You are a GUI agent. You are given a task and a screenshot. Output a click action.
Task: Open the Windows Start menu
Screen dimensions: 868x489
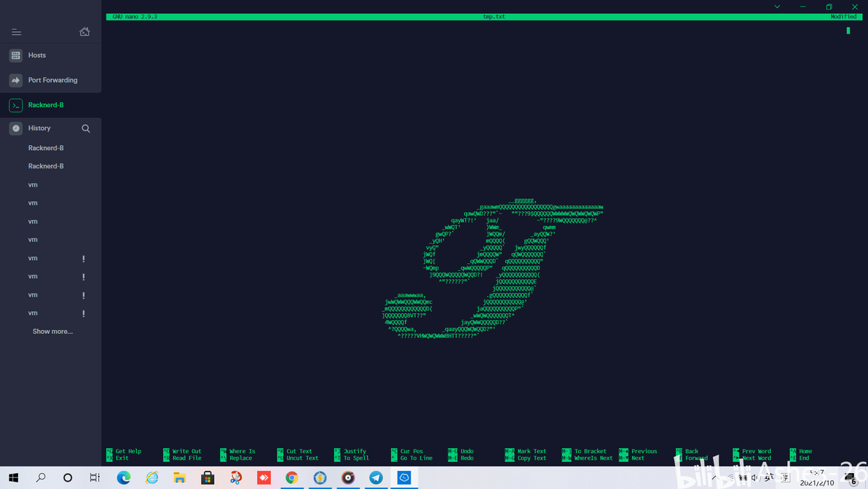[14, 478]
